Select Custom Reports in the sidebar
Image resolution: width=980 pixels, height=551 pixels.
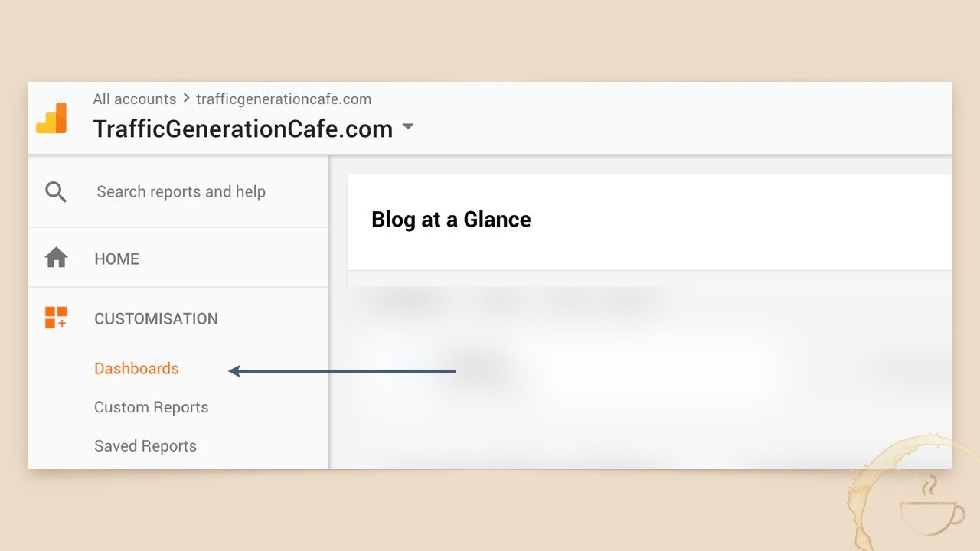pos(151,407)
